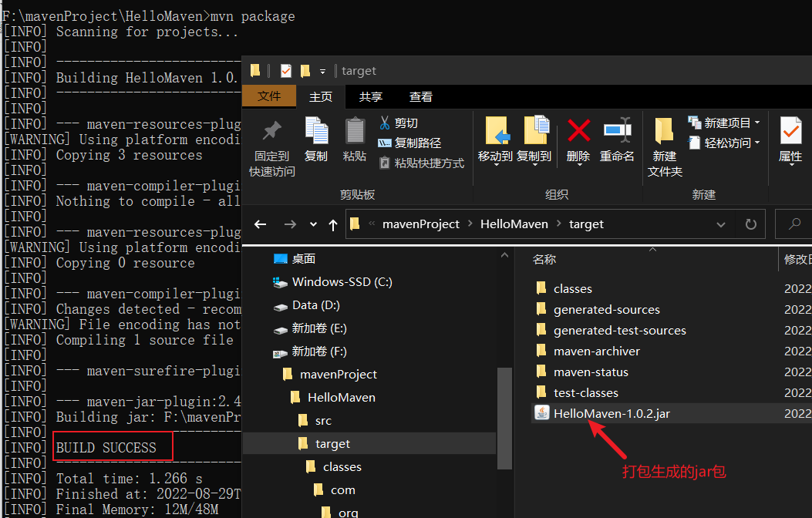Select com folder in navigation tree
Screen dimensions: 812x518
(334, 490)
